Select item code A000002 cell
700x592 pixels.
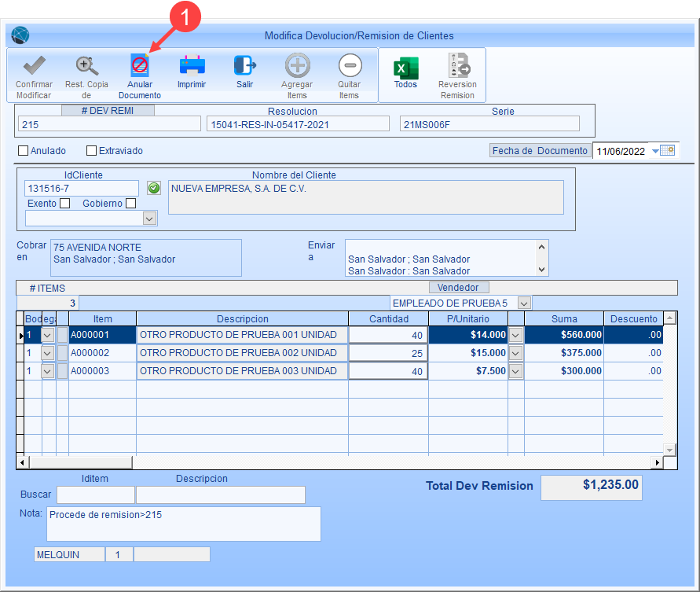pos(102,353)
